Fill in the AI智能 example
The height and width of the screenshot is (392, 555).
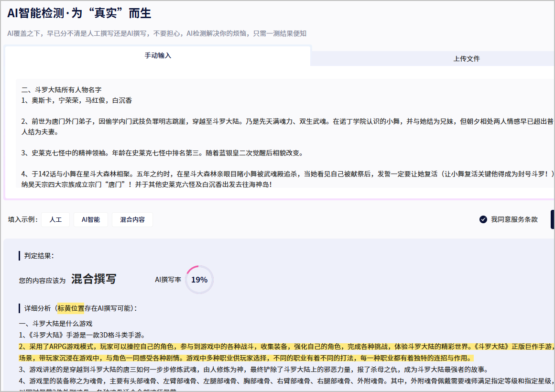pos(90,219)
